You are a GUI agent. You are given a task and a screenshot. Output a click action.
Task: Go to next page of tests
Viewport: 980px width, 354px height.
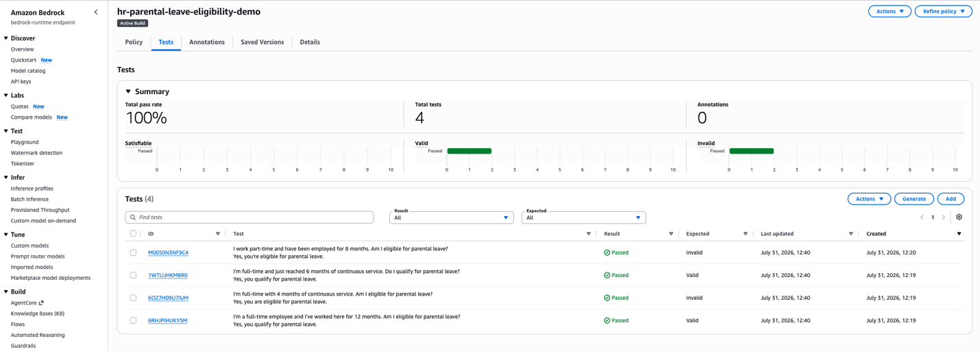coord(943,217)
